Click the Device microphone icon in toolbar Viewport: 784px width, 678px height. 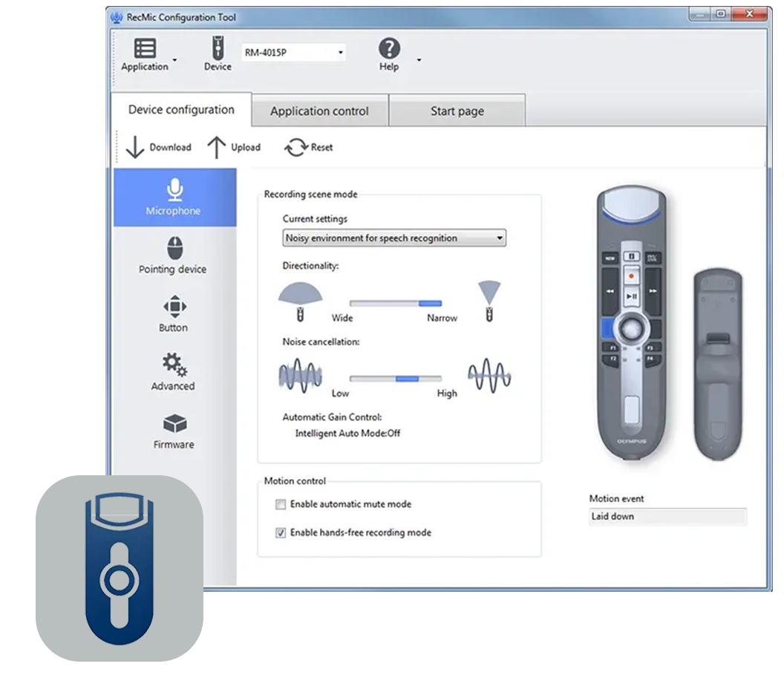pos(218,48)
